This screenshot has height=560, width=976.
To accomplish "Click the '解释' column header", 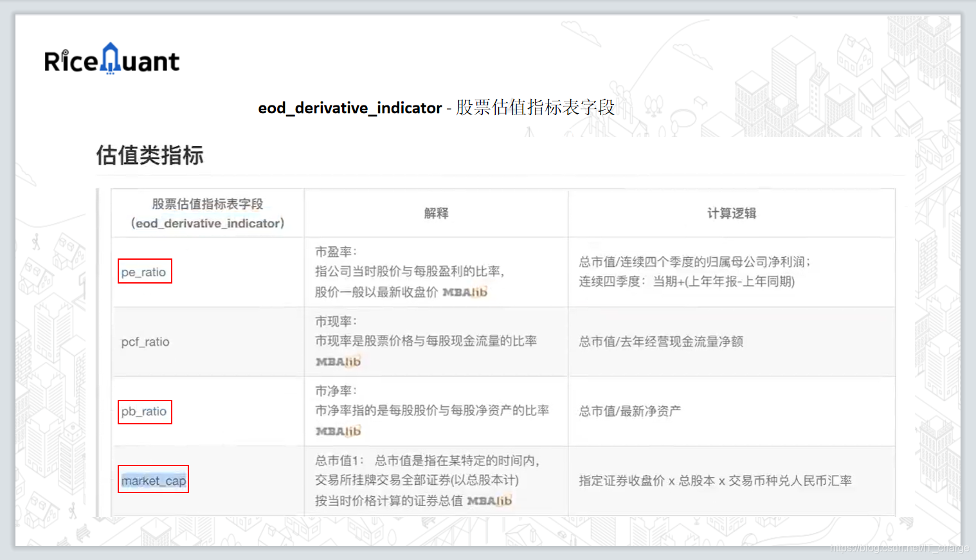I will (x=436, y=213).
